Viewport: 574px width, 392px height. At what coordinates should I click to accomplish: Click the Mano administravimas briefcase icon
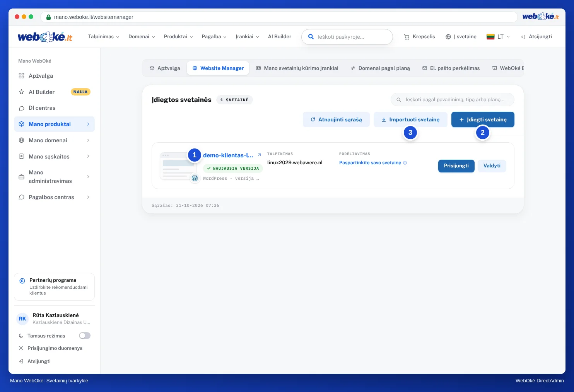coord(22,177)
